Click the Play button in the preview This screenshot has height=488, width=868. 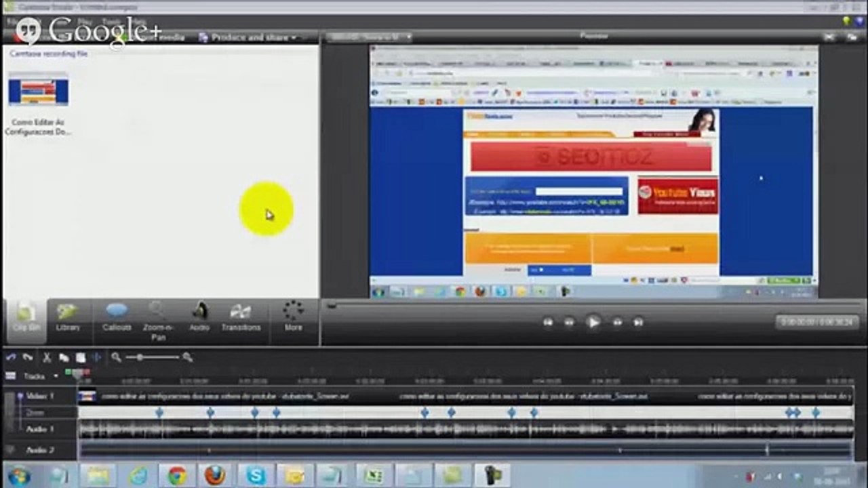pyautogui.click(x=593, y=323)
